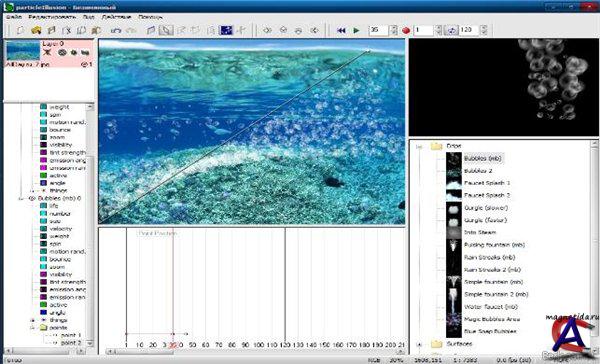Start playback with the green Play button
The image size is (600, 364).
(x=356, y=30)
